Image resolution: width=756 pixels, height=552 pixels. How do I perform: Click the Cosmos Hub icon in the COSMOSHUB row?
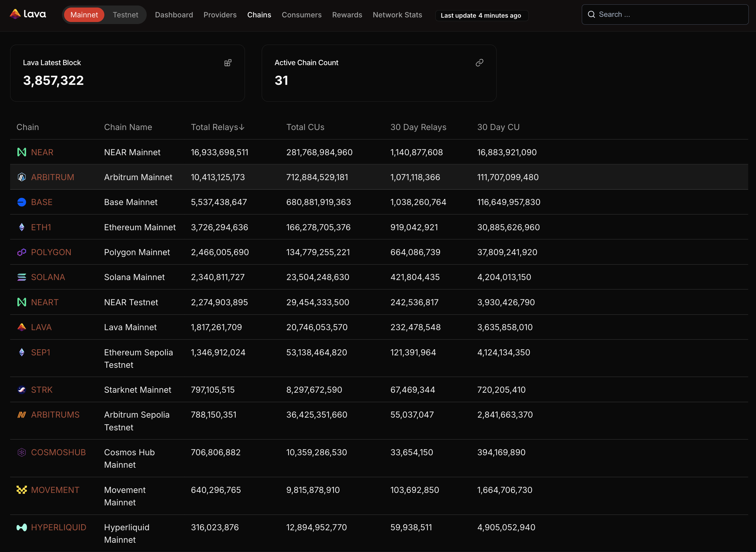21,452
